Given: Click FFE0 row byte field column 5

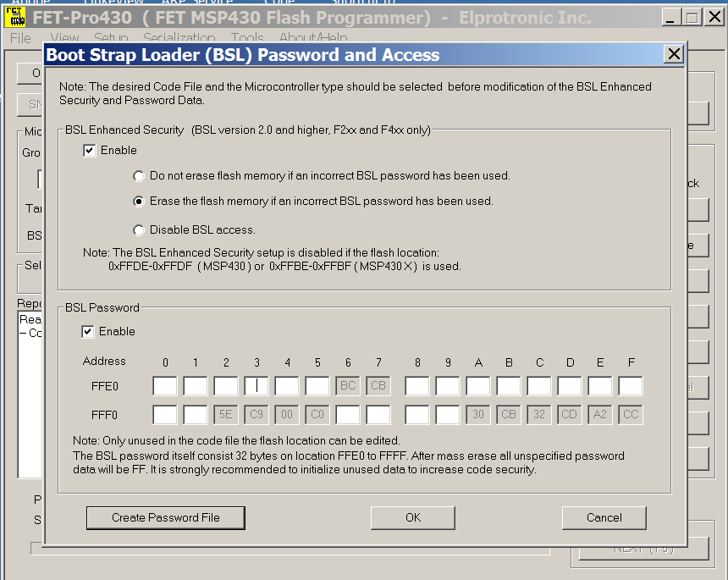Looking at the screenshot, I should pyautogui.click(x=317, y=386).
